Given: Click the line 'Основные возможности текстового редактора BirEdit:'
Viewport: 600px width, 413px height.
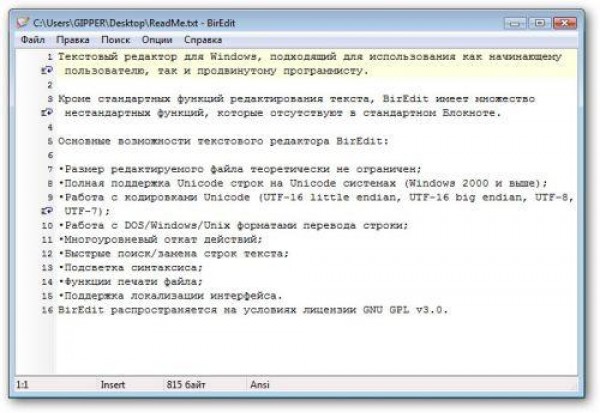Looking at the screenshot, I should (x=223, y=141).
